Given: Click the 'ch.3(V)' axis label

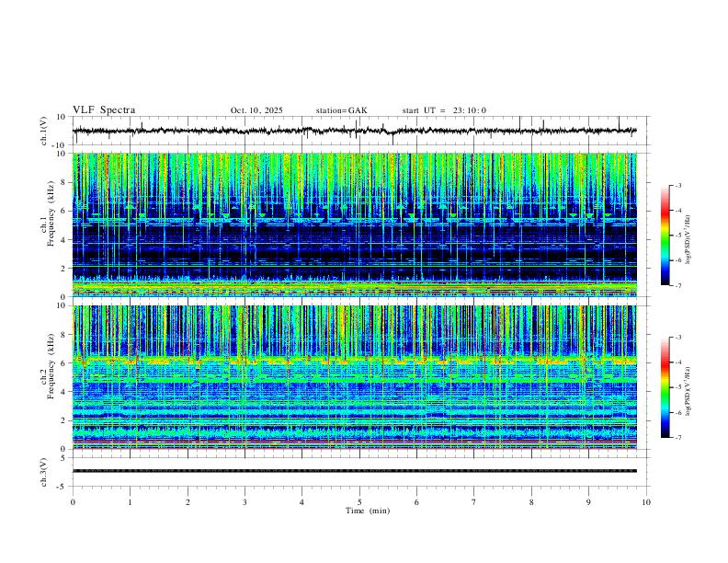Looking at the screenshot, I should [x=44, y=472].
